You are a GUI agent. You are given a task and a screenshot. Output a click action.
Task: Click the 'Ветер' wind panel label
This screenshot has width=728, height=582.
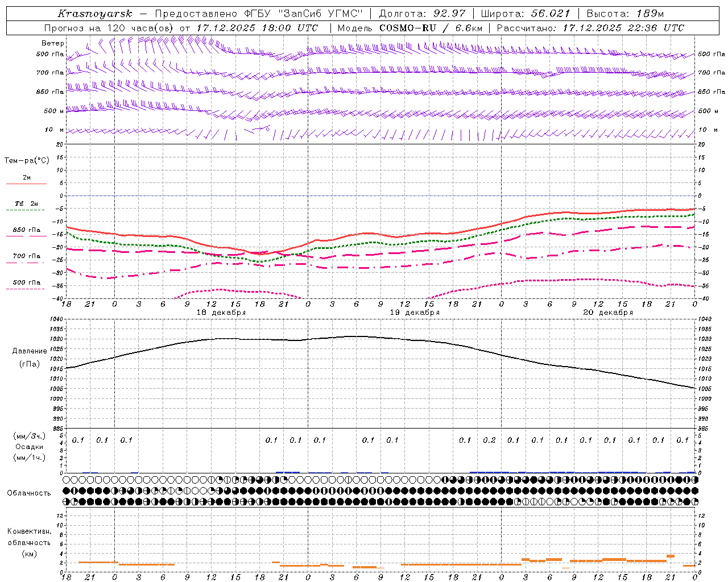(53, 43)
